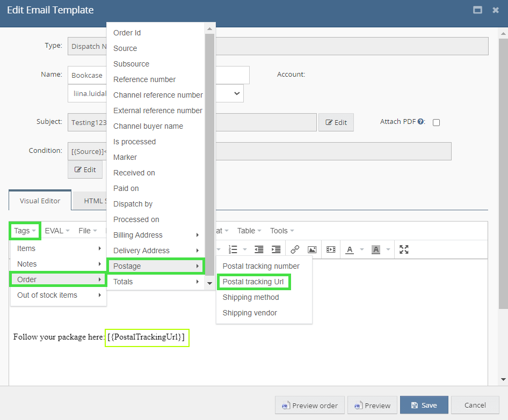Select the Order Id tag
The height and width of the screenshot is (420, 508).
point(127,33)
